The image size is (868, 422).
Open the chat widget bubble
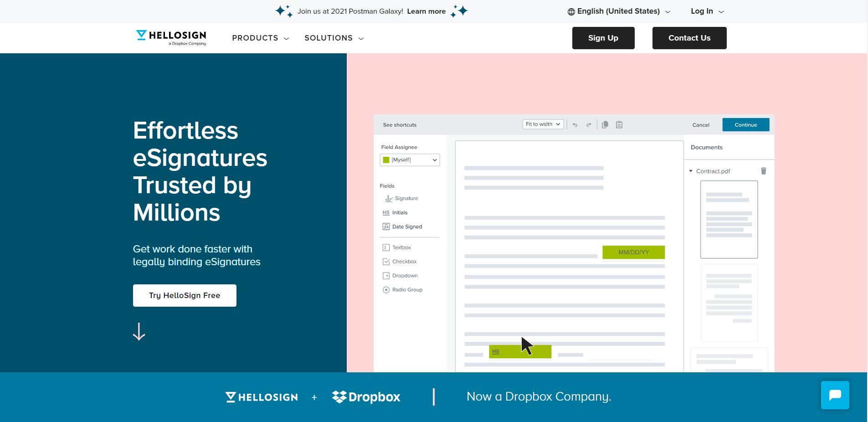pos(835,395)
